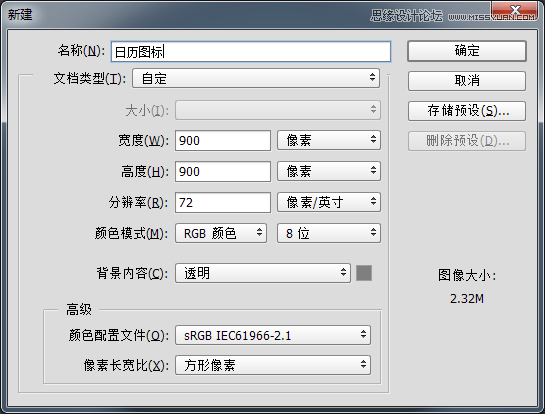The width and height of the screenshot is (545, 414).
Task: Open the height unit 像素 dropdown
Action: point(329,171)
